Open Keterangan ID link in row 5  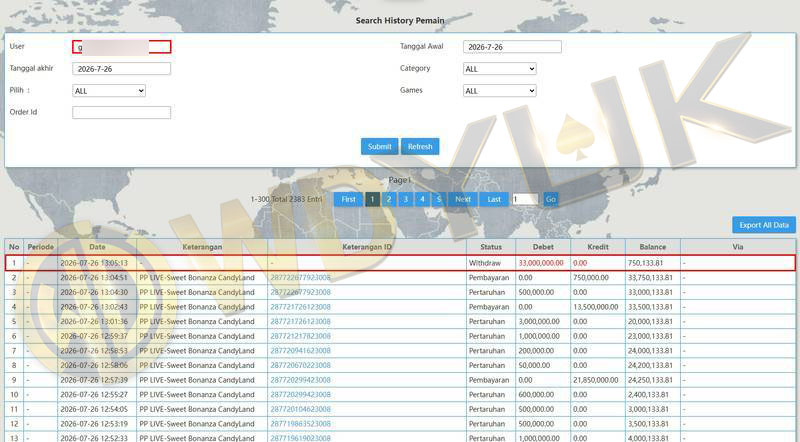pyautogui.click(x=301, y=322)
